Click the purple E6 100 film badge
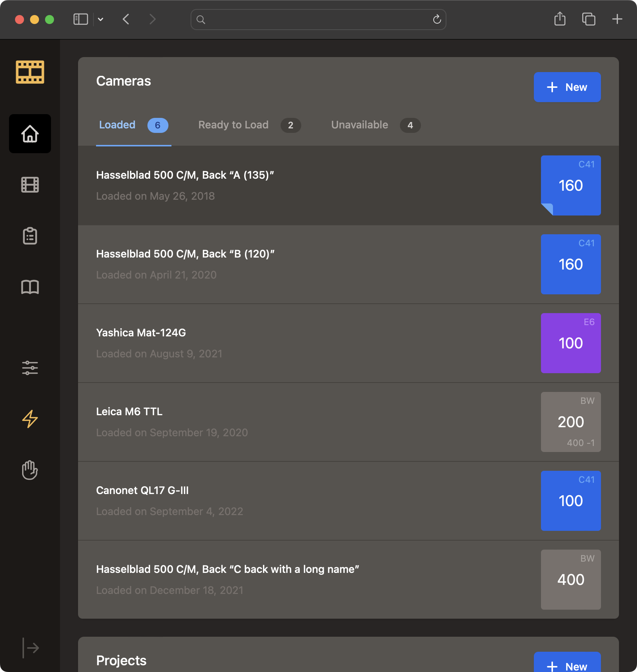Screen dimensions: 637x672 coord(571,343)
